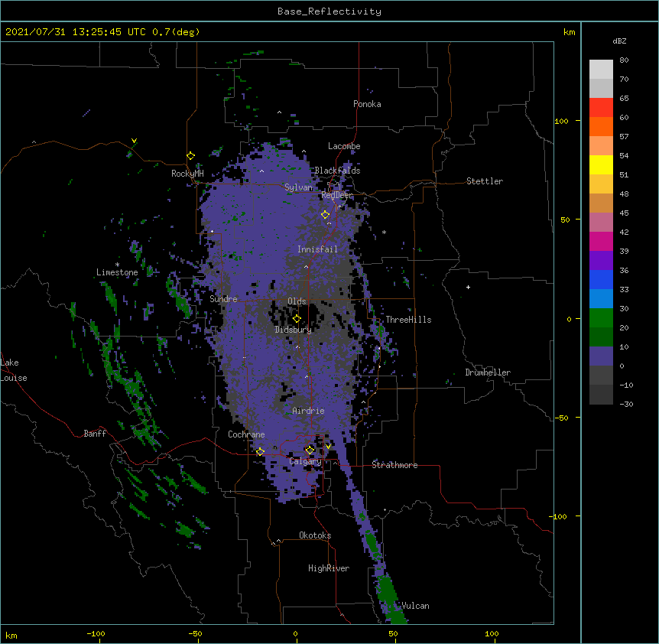
Task: Click the Base_Reflectivity title text
Action: coord(329,11)
